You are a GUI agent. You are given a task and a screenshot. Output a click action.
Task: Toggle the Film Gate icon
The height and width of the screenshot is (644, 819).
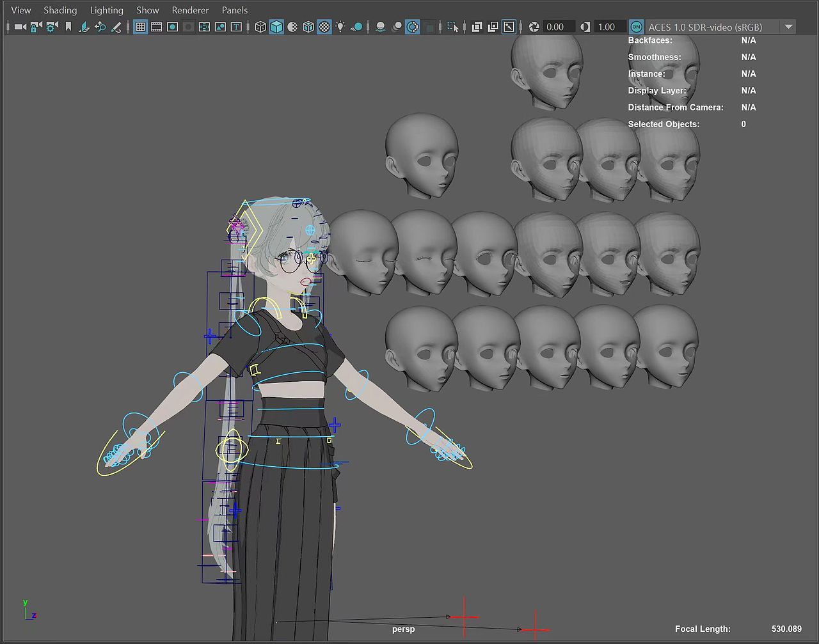(156, 27)
